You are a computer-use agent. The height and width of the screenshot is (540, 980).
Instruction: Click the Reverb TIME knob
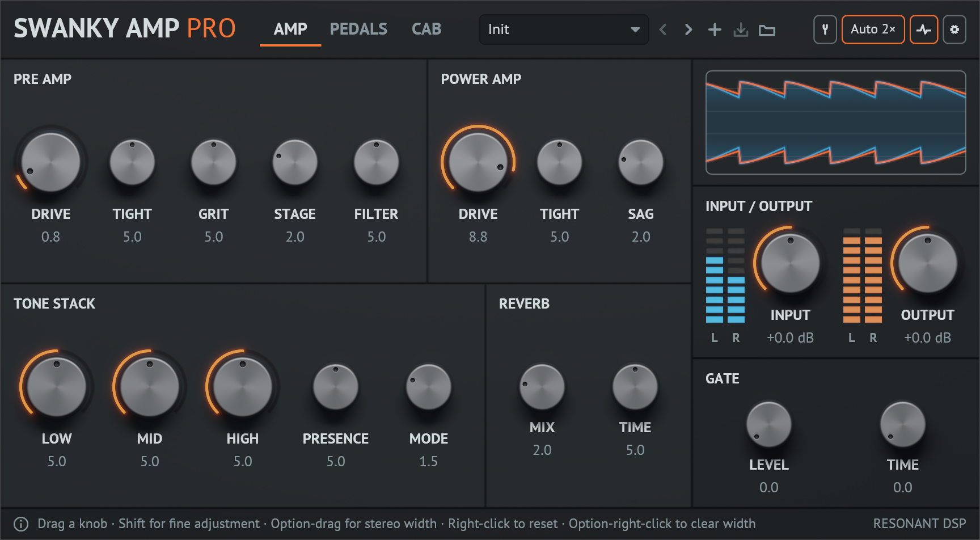635,387
